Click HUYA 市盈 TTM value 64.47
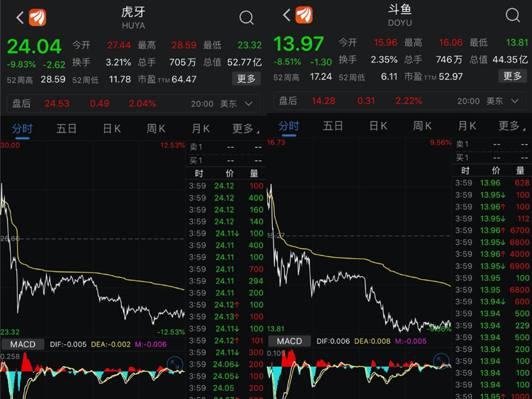Screen dimensions: 532x399 click(184, 79)
